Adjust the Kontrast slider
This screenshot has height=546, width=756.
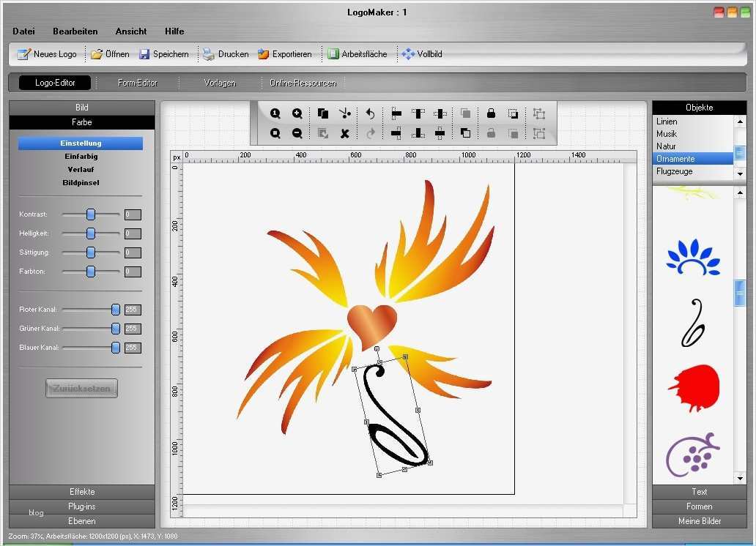coord(90,214)
